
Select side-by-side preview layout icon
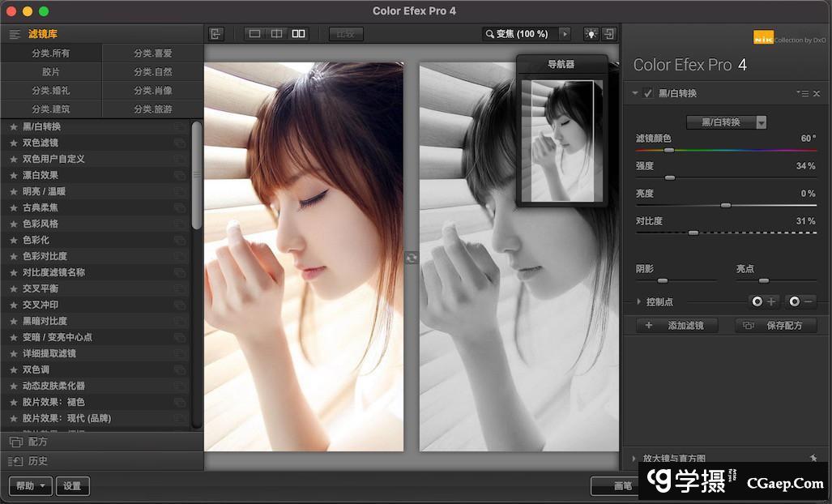[298, 34]
